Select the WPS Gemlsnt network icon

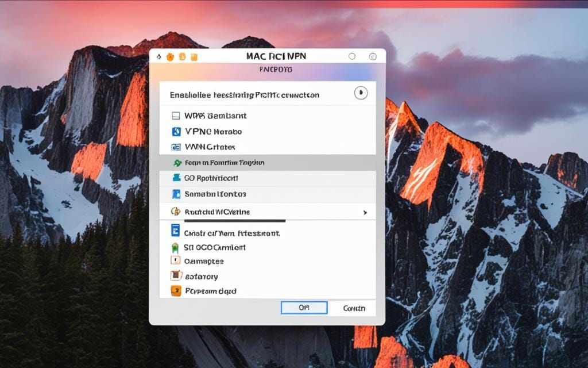pyautogui.click(x=177, y=115)
